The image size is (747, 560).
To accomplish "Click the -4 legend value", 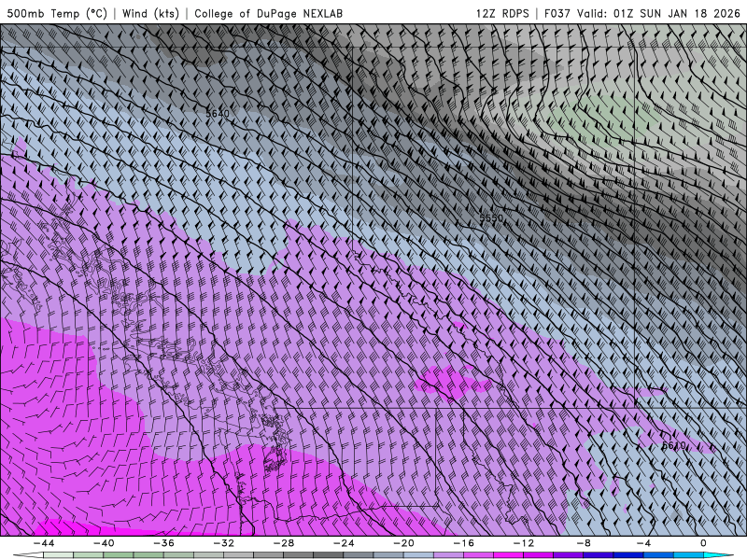I will (x=644, y=543).
